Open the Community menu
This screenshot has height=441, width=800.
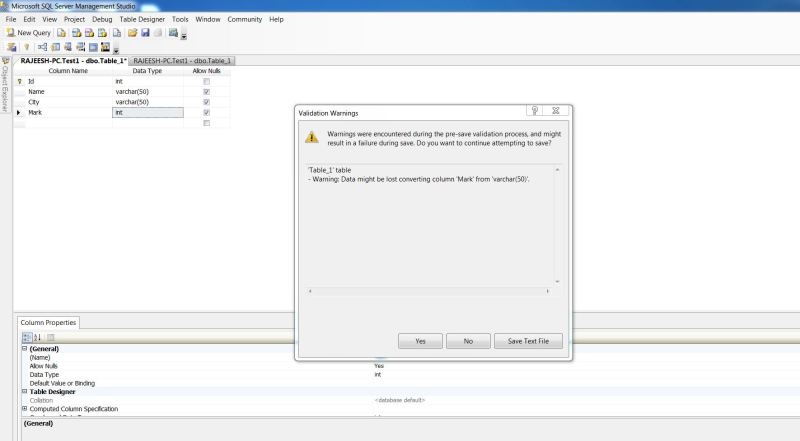245,19
